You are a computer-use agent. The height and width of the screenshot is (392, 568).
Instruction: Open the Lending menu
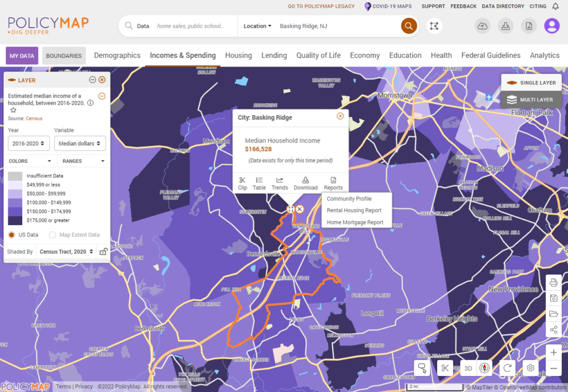coord(274,55)
